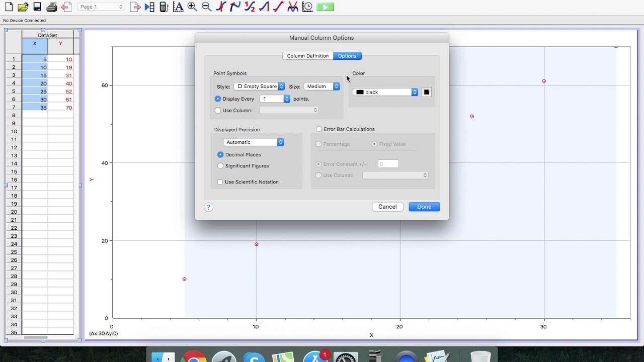This screenshot has height=362, width=644.
Task: Open Point Symbols Use Column dropdown
Action: (x=289, y=110)
